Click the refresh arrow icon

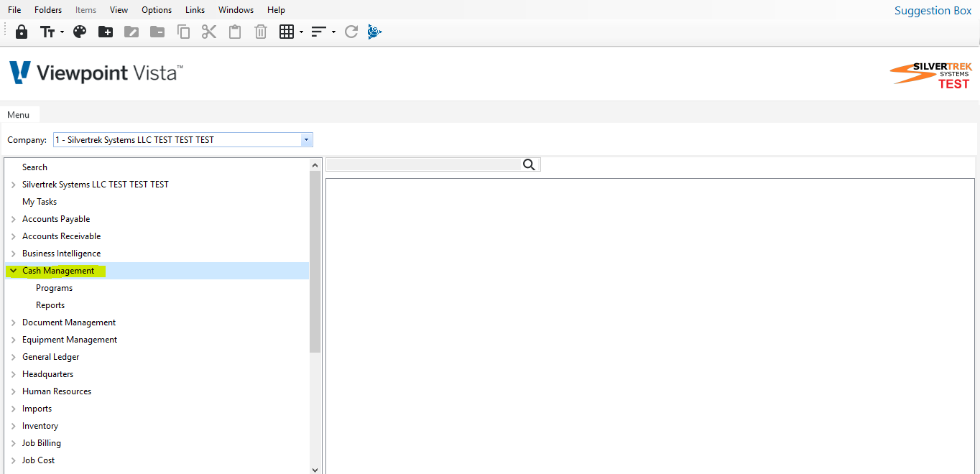click(x=351, y=32)
